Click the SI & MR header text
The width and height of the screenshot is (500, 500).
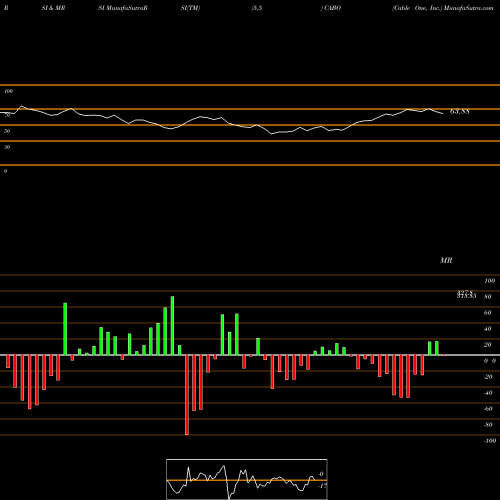[x=53, y=8]
